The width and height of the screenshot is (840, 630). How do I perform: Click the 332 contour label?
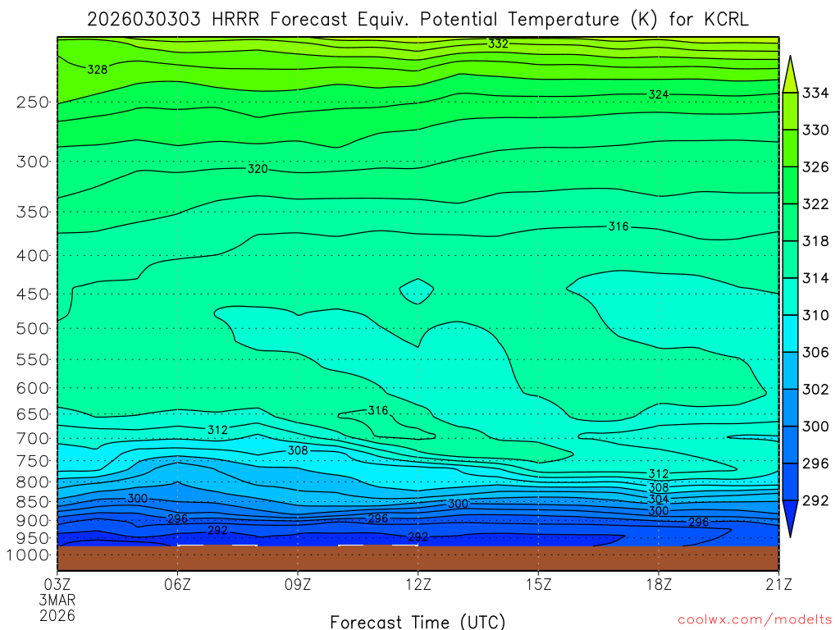(x=498, y=44)
